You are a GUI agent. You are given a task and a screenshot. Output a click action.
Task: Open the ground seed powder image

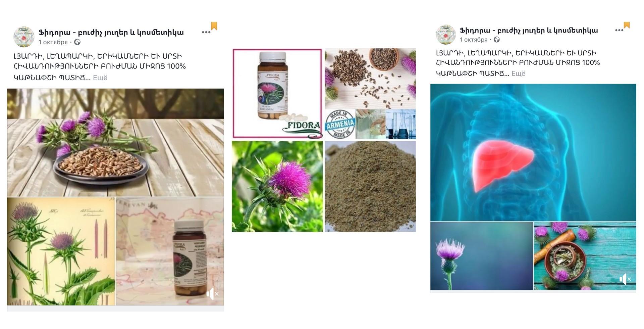tap(370, 186)
